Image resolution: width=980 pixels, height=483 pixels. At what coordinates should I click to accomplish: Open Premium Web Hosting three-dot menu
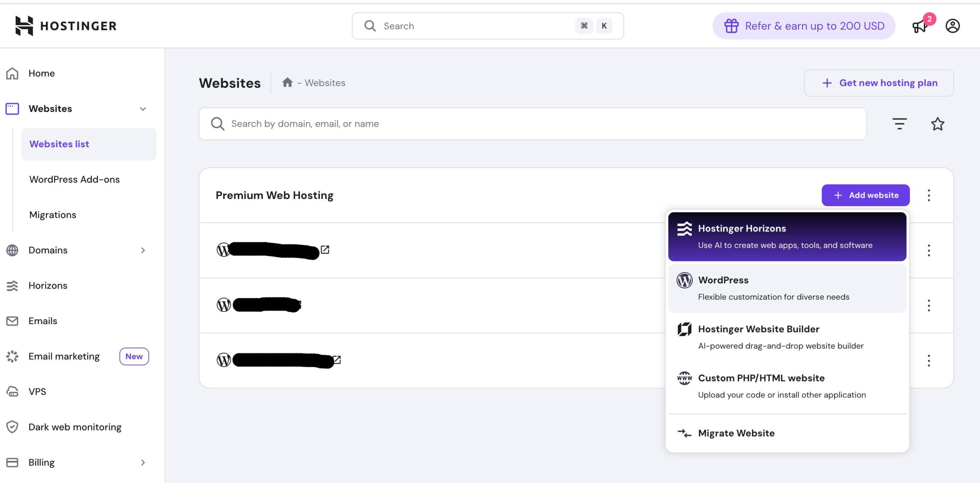[x=929, y=195]
